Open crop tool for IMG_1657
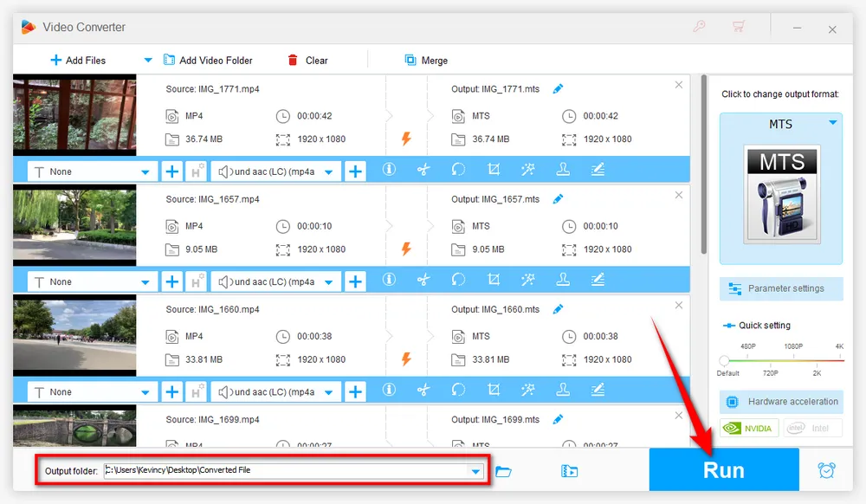Screen dimensions: 866x504 (x=494, y=280)
